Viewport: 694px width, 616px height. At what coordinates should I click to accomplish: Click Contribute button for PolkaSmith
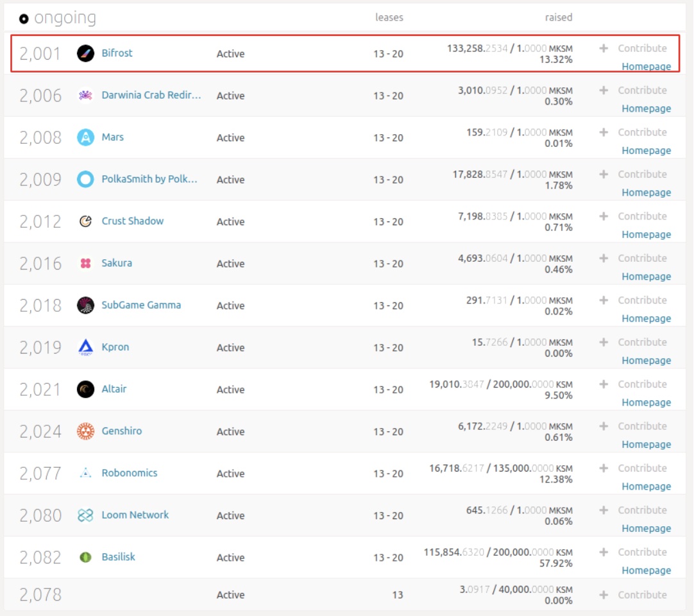pyautogui.click(x=633, y=175)
